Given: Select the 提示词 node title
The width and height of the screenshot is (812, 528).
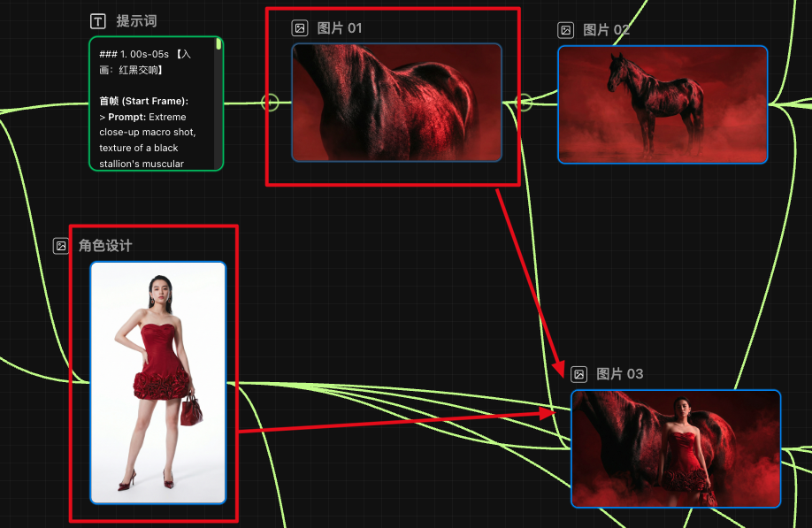Looking at the screenshot, I should pyautogui.click(x=136, y=21).
